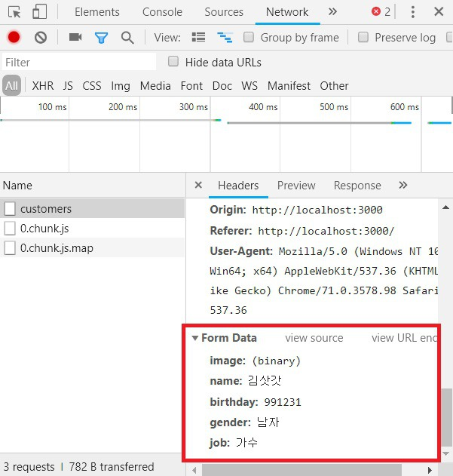453x476 pixels.
Task: Enable the Group by frame checkbox
Action: [249, 37]
